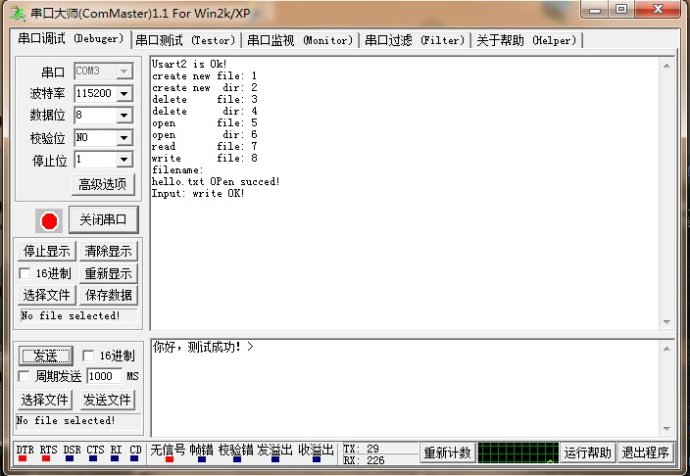Click the DSR status indicator
Screen dimensions: 690x476
(x=71, y=457)
